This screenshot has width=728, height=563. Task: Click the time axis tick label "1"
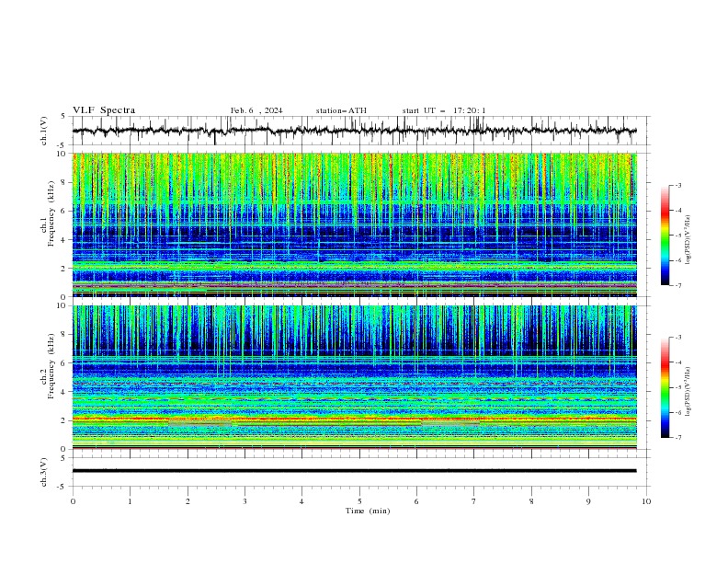(x=130, y=501)
